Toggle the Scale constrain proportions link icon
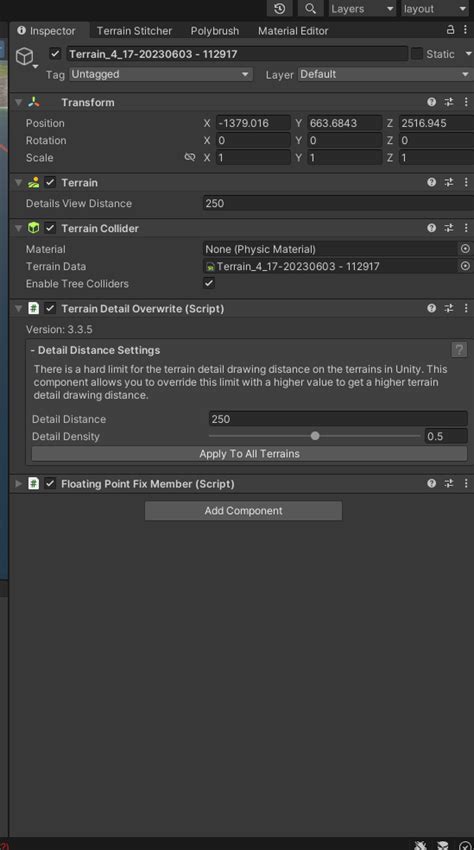This screenshot has width=474, height=850. pyautogui.click(x=189, y=157)
